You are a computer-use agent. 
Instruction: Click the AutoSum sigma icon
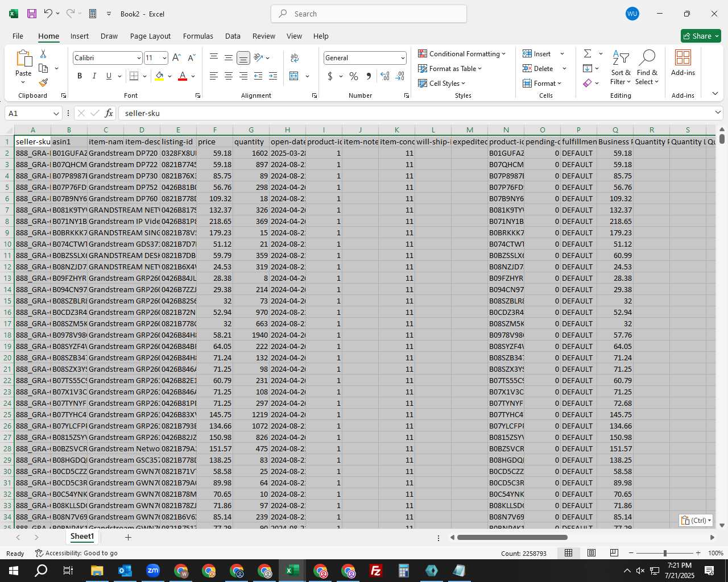click(x=588, y=53)
